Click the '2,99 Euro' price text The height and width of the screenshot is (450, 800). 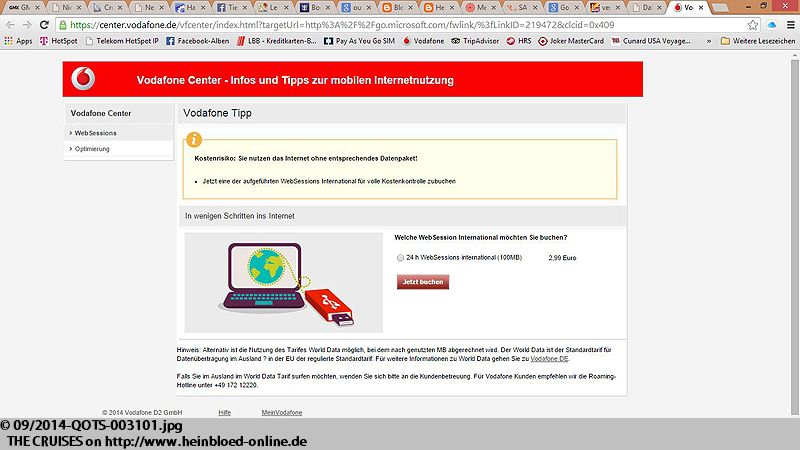pos(562,258)
